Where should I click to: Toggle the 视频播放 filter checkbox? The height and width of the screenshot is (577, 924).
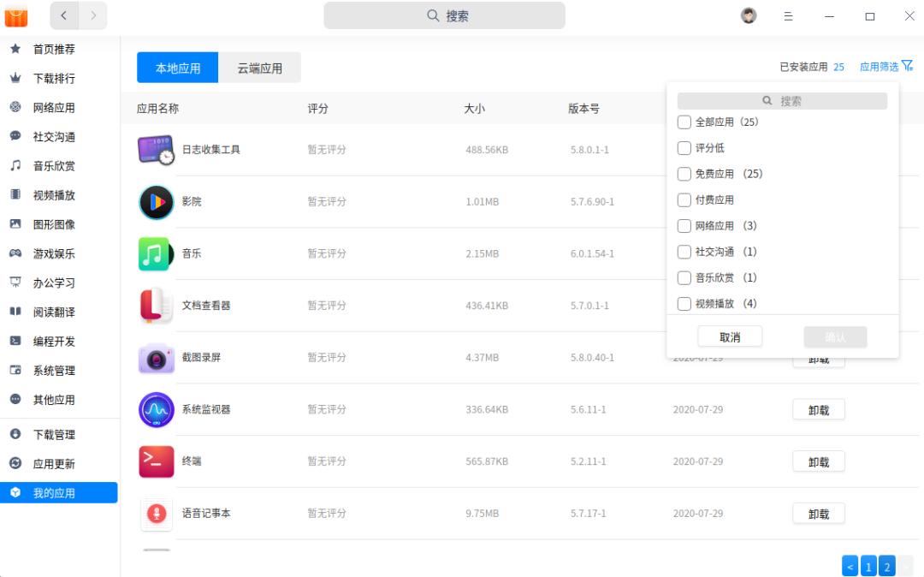point(684,303)
